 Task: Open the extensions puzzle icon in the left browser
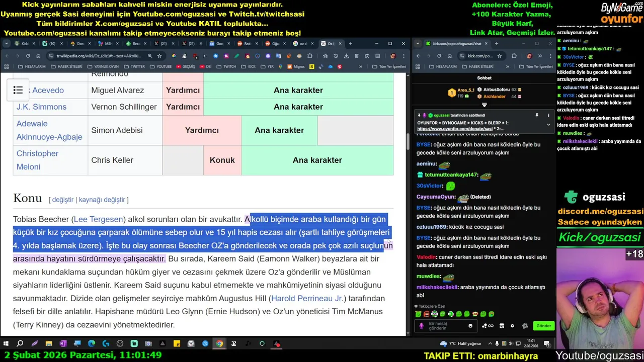pyautogui.click(x=310, y=56)
